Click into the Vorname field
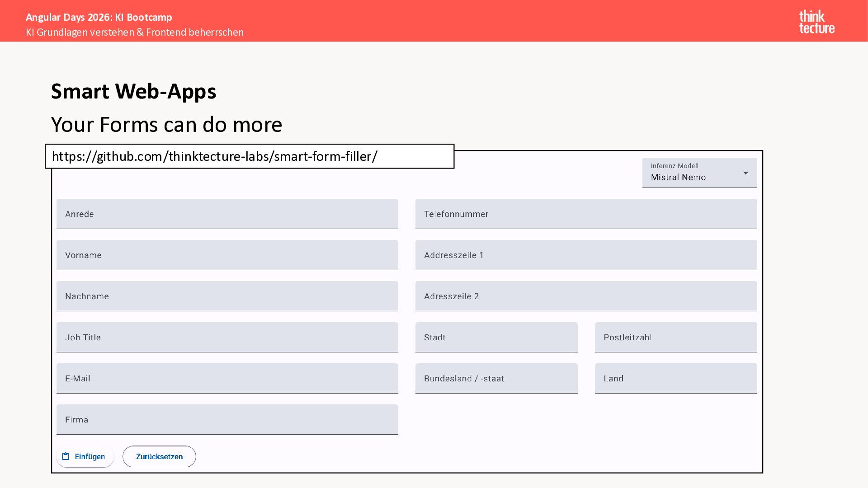 tap(227, 255)
